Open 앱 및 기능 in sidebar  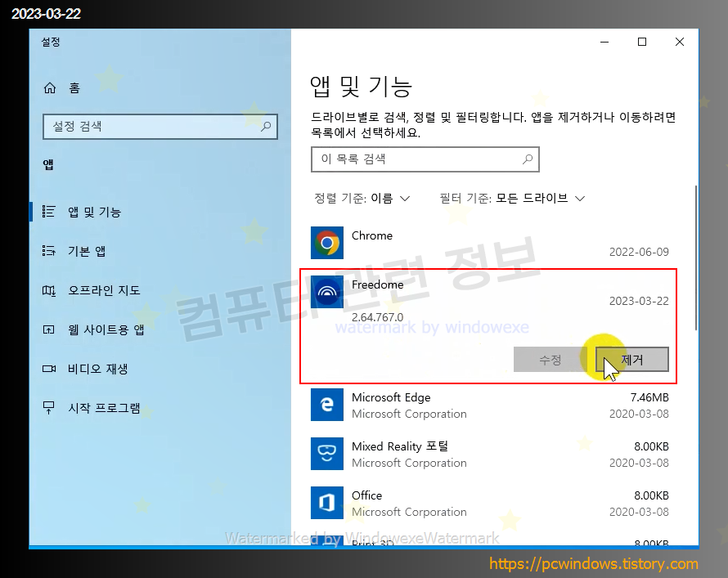94,212
